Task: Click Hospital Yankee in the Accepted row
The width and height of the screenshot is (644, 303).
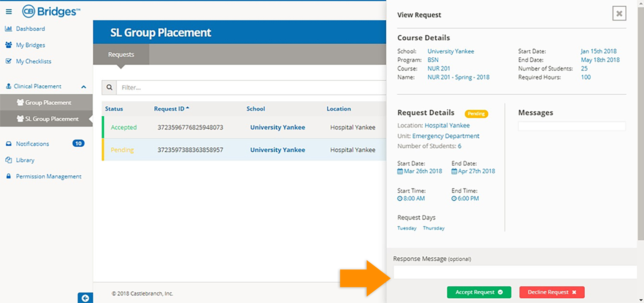Action: tap(353, 128)
